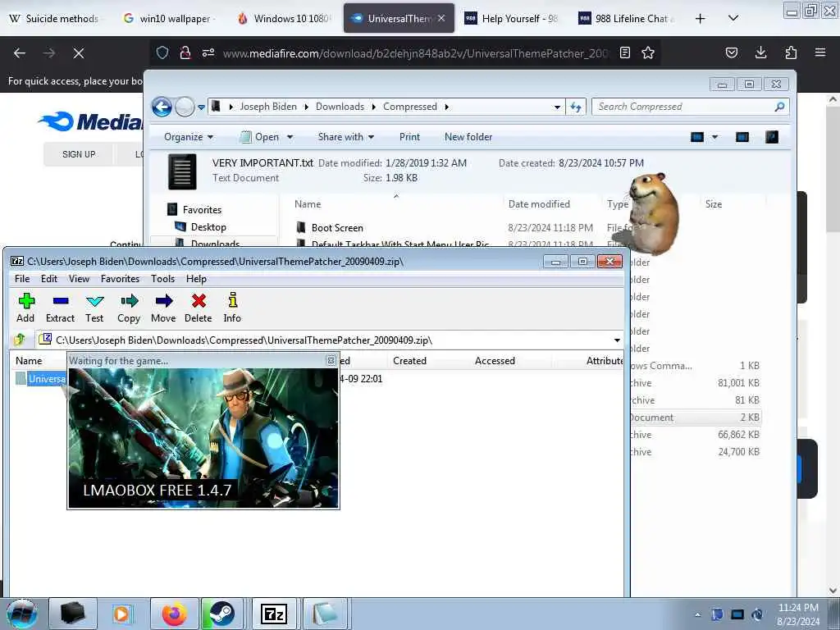Viewport: 840px width, 630px height.
Task: Click the Explorer back arrow button
Action: click(x=162, y=107)
